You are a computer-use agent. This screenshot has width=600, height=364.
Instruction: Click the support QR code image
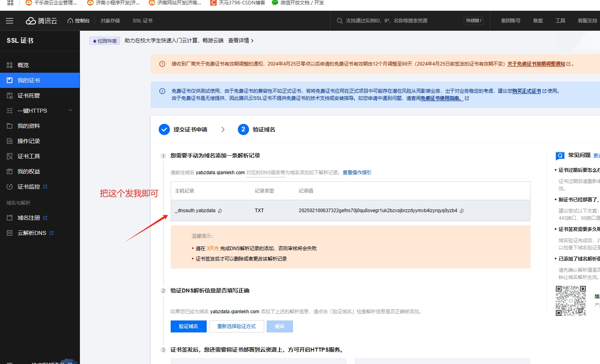pyautogui.click(x=571, y=301)
